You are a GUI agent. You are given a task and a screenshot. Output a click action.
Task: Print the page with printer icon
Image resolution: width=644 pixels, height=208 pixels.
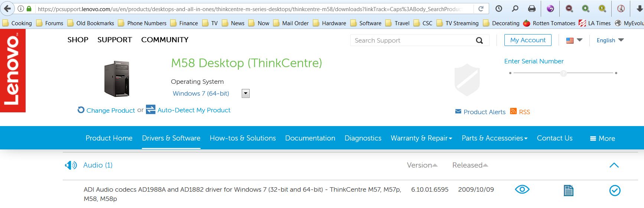[532, 9]
